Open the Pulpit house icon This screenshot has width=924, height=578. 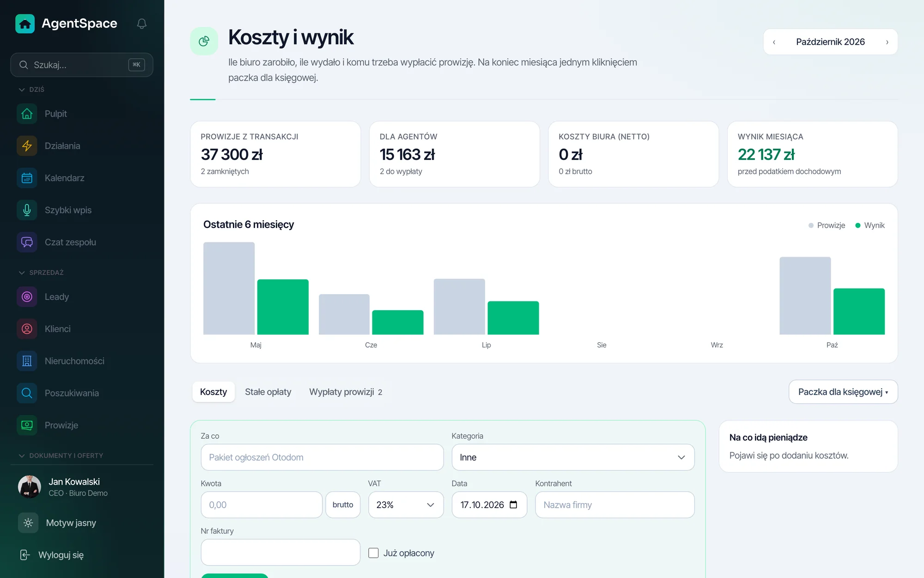(27, 114)
